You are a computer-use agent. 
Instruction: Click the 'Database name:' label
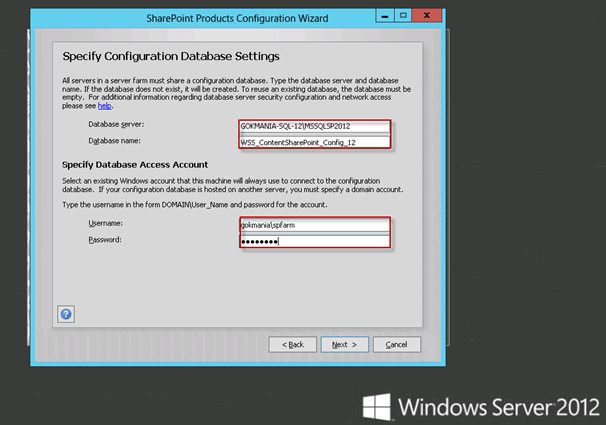tap(114, 141)
